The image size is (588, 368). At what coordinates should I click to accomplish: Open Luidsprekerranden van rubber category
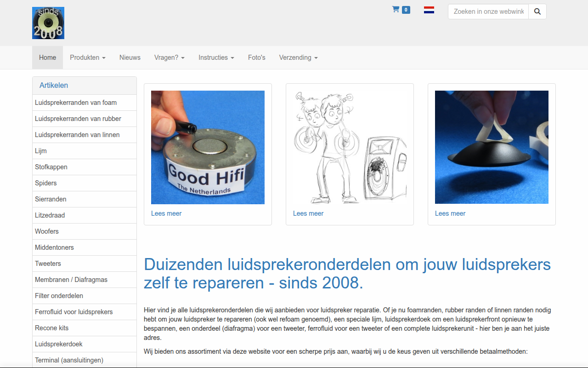pyautogui.click(x=85, y=119)
